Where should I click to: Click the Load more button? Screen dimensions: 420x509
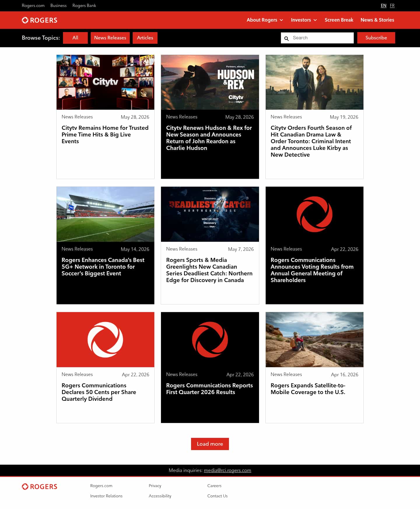(210, 444)
